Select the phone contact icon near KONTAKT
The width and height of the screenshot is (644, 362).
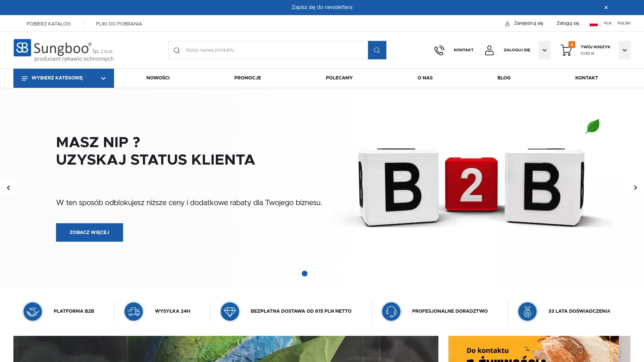click(x=439, y=50)
